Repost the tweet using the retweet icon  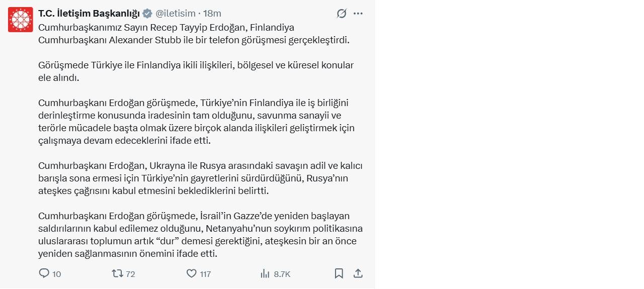pyautogui.click(x=117, y=273)
